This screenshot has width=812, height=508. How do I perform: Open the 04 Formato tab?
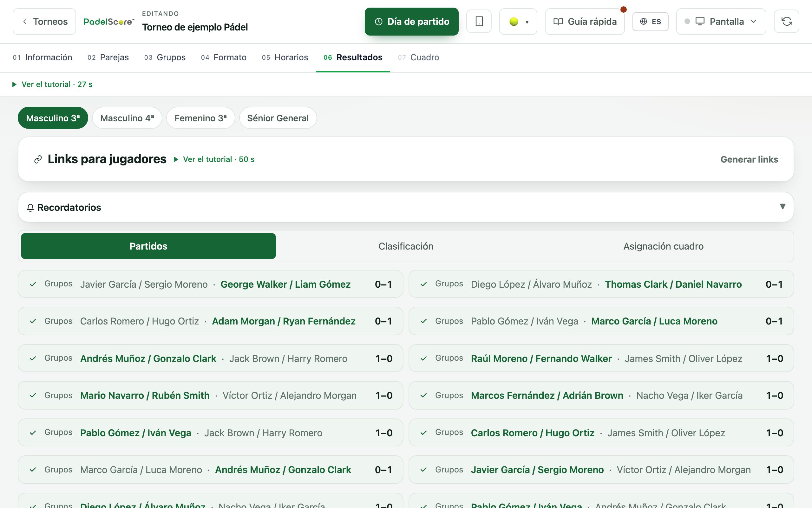click(224, 57)
